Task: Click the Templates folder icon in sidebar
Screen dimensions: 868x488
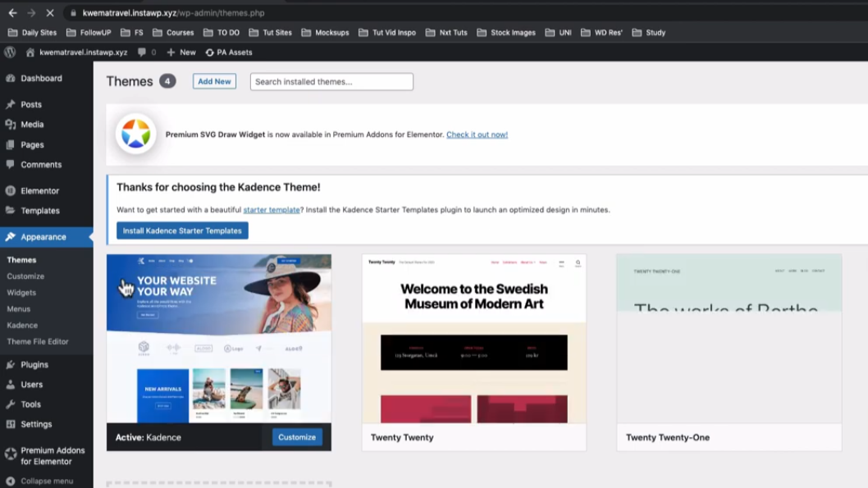Action: pyautogui.click(x=11, y=210)
